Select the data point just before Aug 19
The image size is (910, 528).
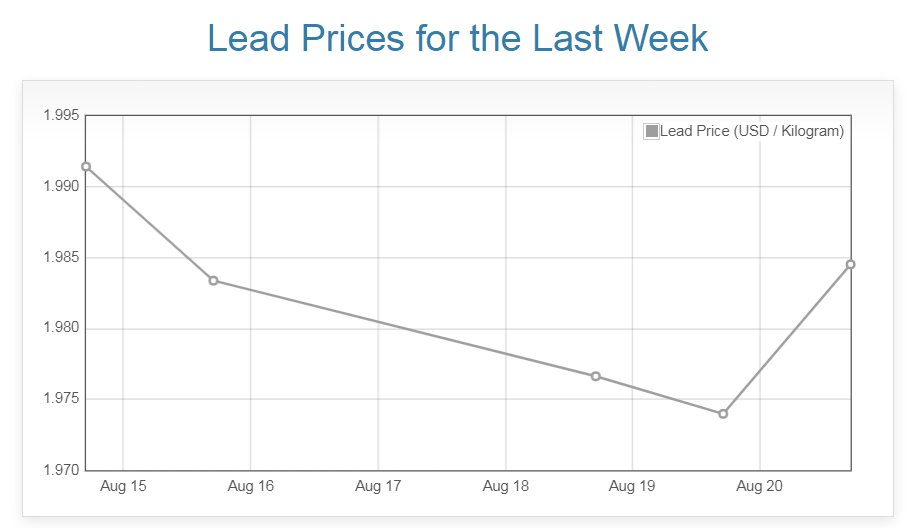(x=596, y=376)
